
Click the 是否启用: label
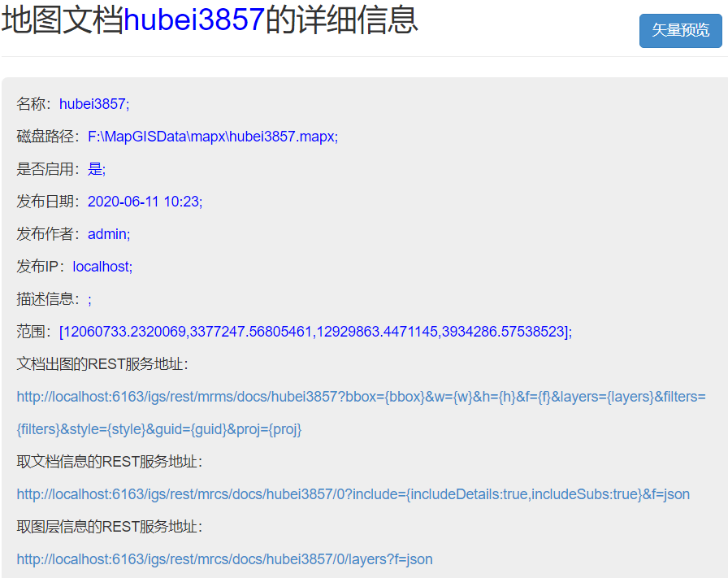click(x=49, y=168)
